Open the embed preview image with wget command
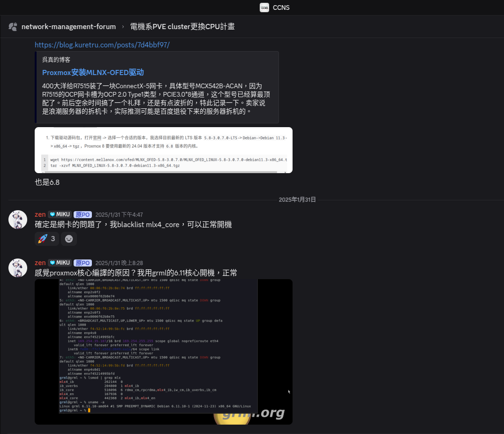The height and width of the screenshot is (434, 504). click(x=164, y=150)
